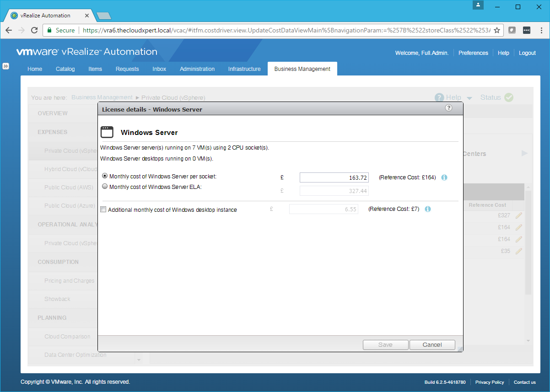Select Monthly cost of Windows Server ELA option
The height and width of the screenshot is (392, 550).
click(x=105, y=187)
